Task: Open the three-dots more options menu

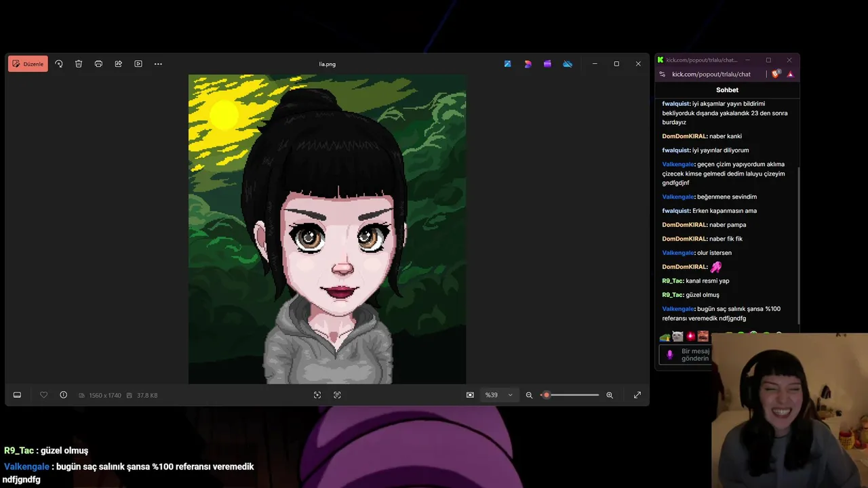Action: point(158,64)
